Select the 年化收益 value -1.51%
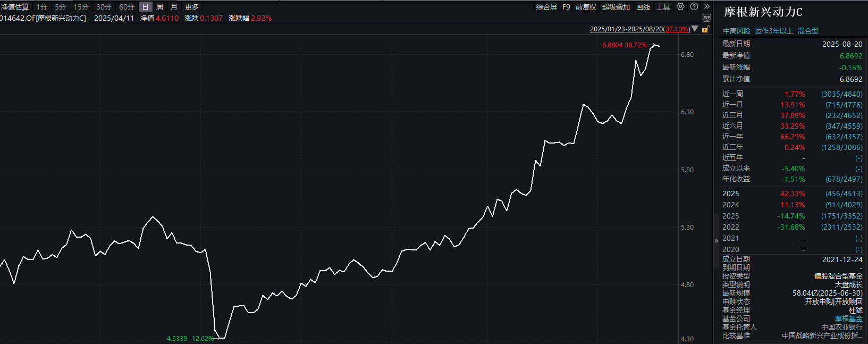 tap(793, 179)
